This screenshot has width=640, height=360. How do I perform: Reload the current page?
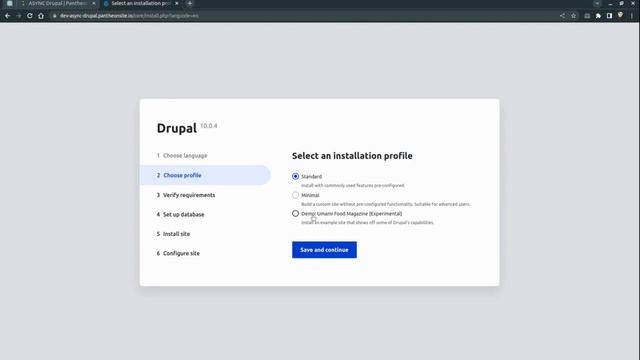(x=30, y=16)
